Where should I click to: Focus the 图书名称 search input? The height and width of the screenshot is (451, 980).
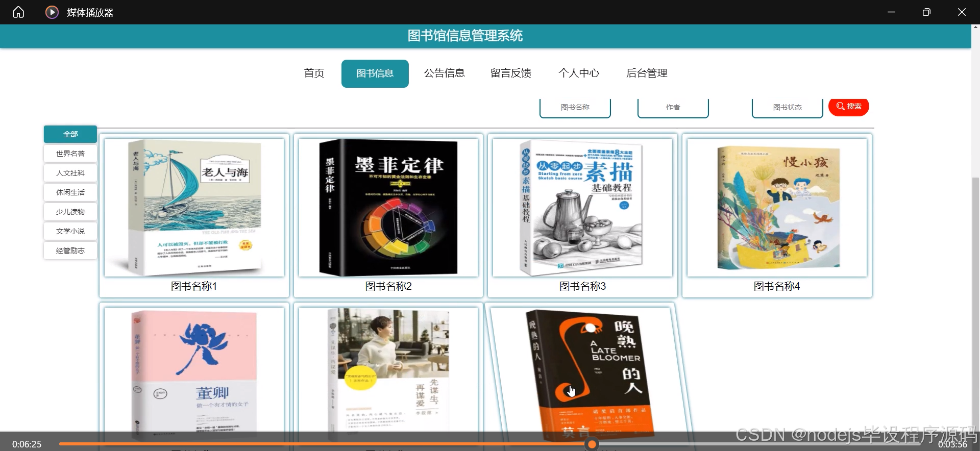575,108
